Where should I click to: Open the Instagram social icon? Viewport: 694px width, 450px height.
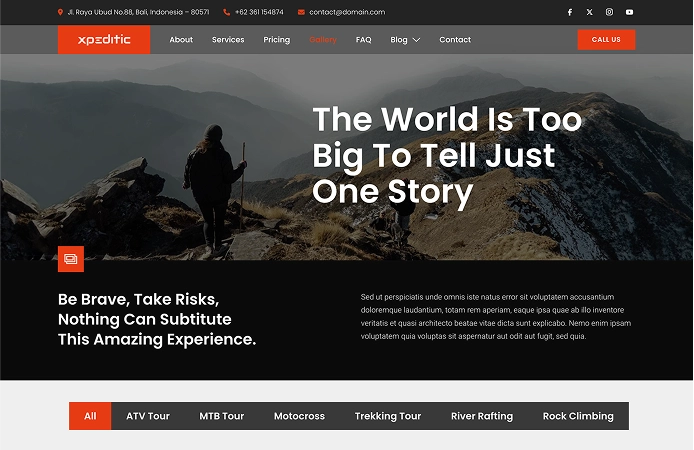coord(609,12)
